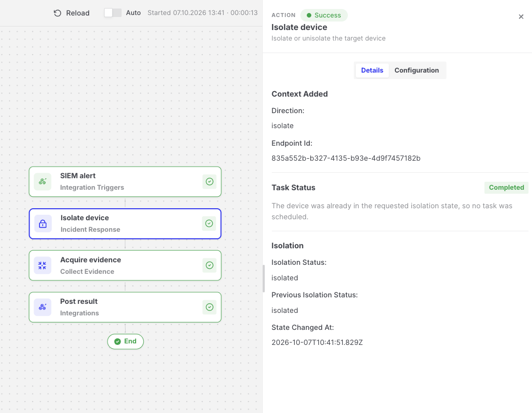This screenshot has width=532, height=413.
Task: Click the Reload button label
Action: [78, 13]
